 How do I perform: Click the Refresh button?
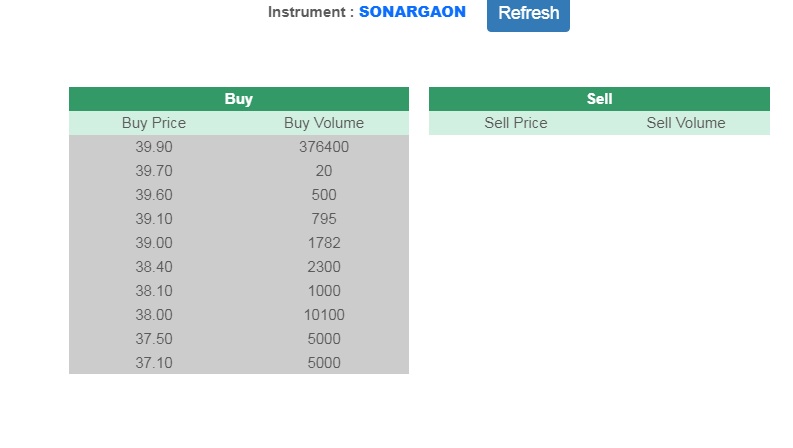528,14
